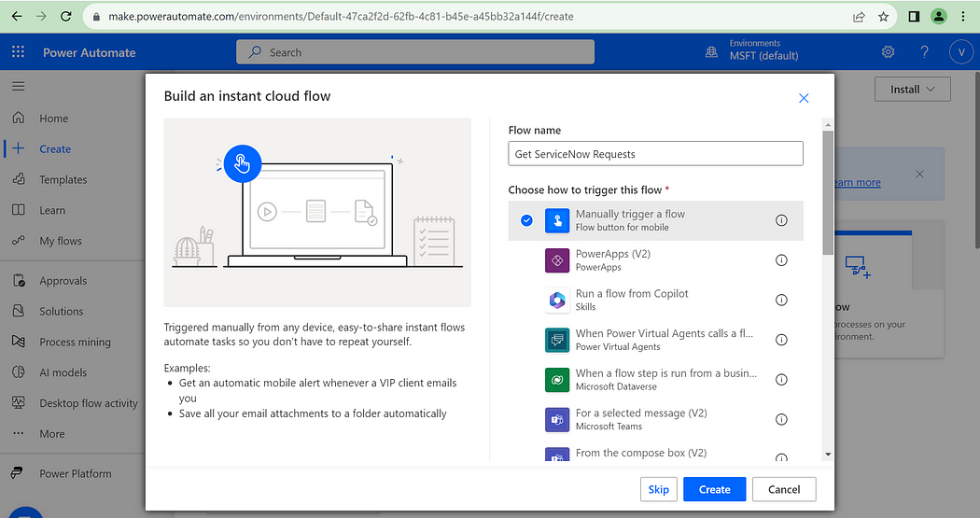Screen dimensions: 980x518
Task: Click the browser reload icon
Action: click(x=65, y=16)
